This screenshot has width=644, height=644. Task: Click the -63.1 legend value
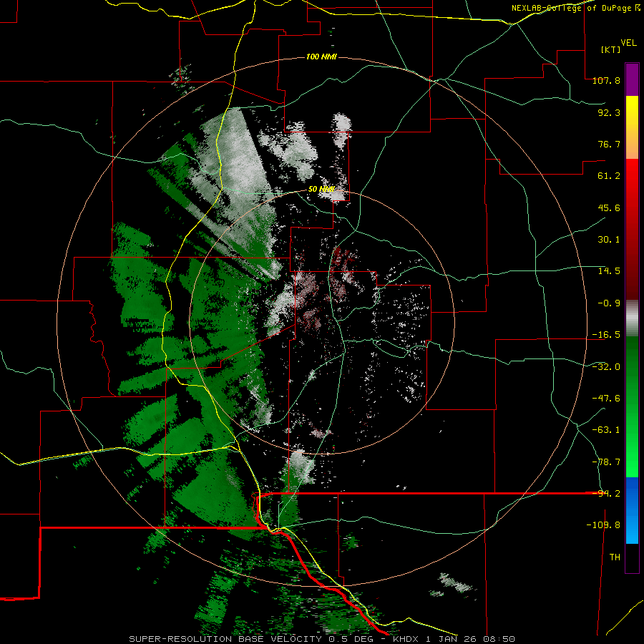(606, 430)
